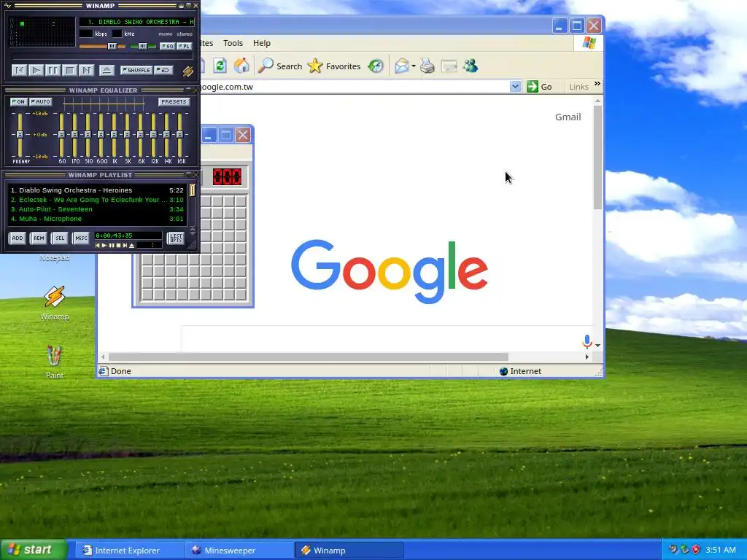Switch to Internet Explorer in the taskbar
This screenshot has height=560, width=747.
(130, 550)
